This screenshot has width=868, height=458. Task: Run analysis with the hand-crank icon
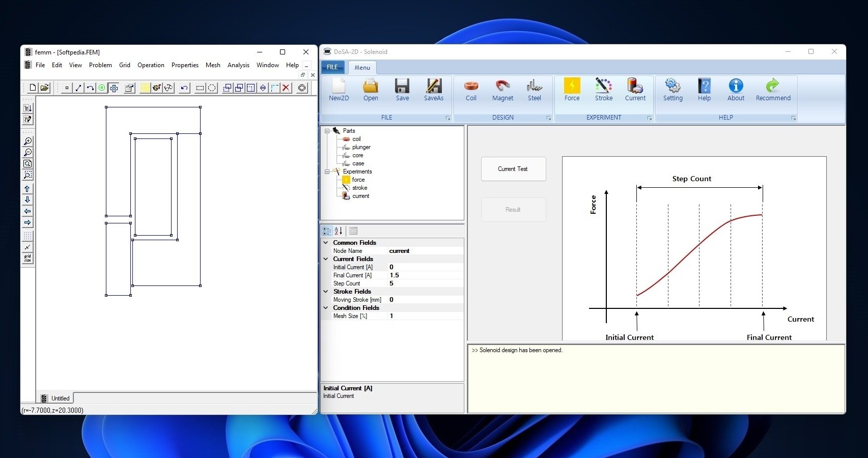tap(157, 88)
